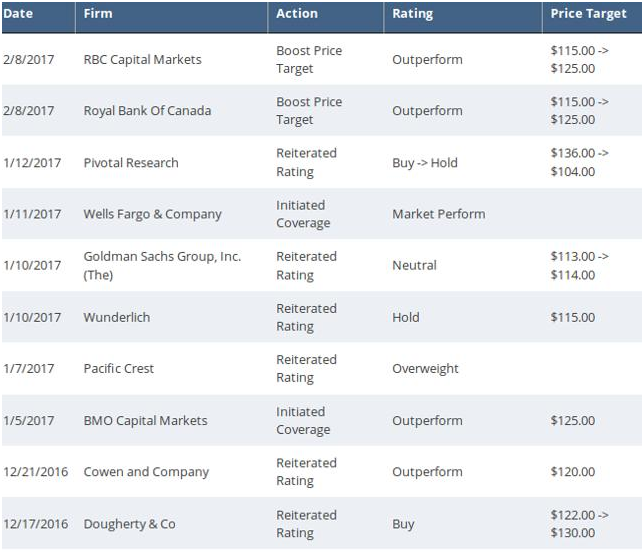The height and width of the screenshot is (552, 642).
Task: Select the Market Perform rating cell
Action: point(438,214)
